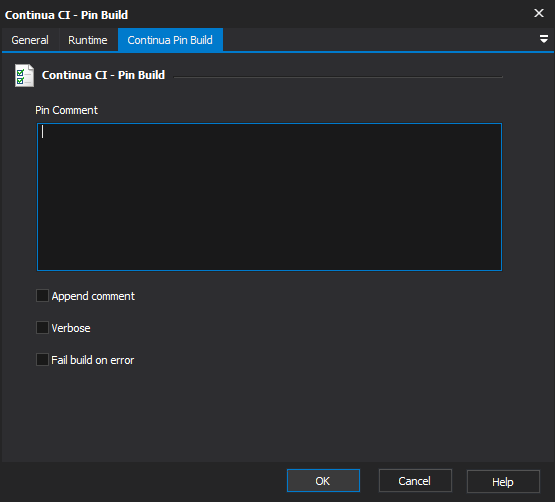Image resolution: width=555 pixels, height=502 pixels.
Task: Switch to the Runtime tab
Action: point(88,40)
